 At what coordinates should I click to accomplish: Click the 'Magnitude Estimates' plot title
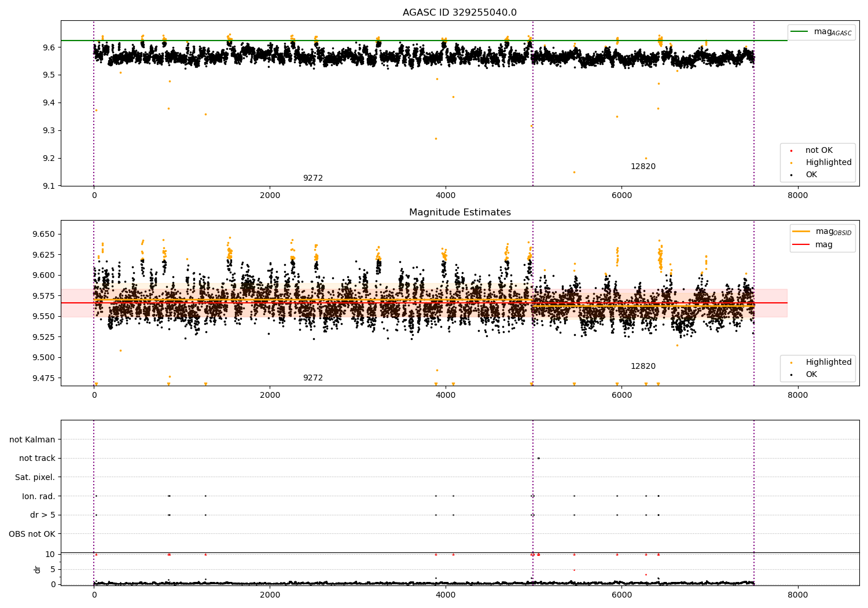click(460, 213)
